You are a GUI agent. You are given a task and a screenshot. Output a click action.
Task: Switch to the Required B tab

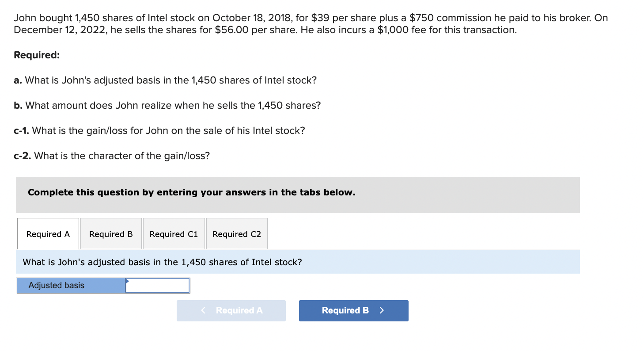point(111,234)
